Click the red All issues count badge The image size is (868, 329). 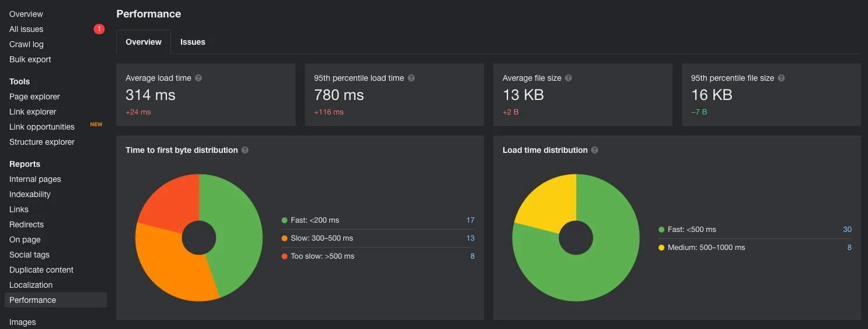99,29
